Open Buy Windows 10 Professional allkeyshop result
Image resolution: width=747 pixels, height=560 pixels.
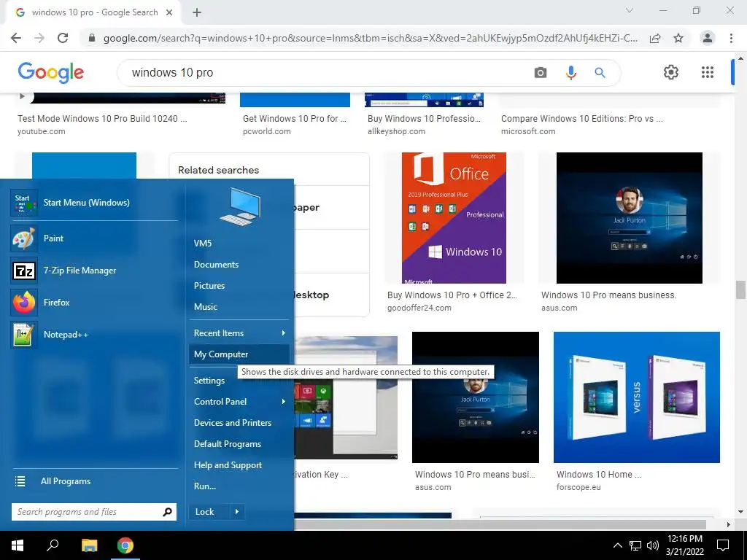(x=424, y=119)
